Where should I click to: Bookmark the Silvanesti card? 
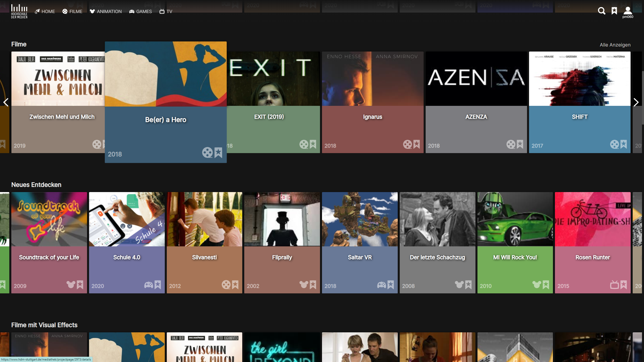coord(235,285)
